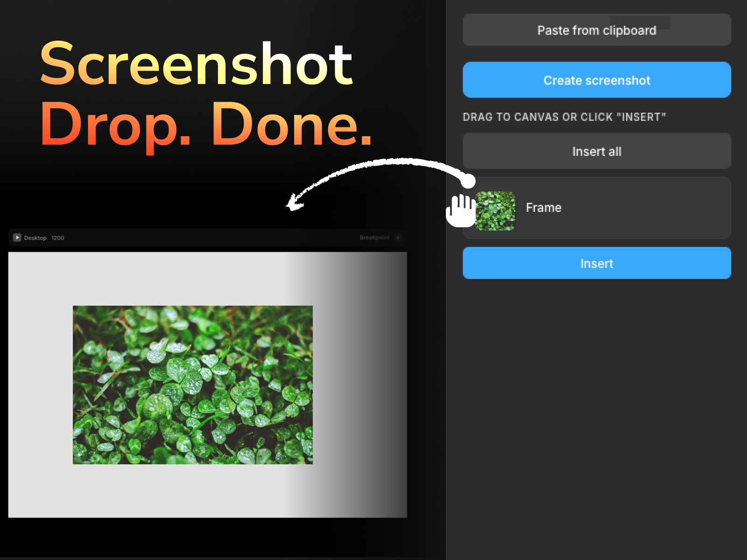Viewport: 747px width, 560px height.
Task: Click the 1200 width value
Action: pyautogui.click(x=57, y=238)
